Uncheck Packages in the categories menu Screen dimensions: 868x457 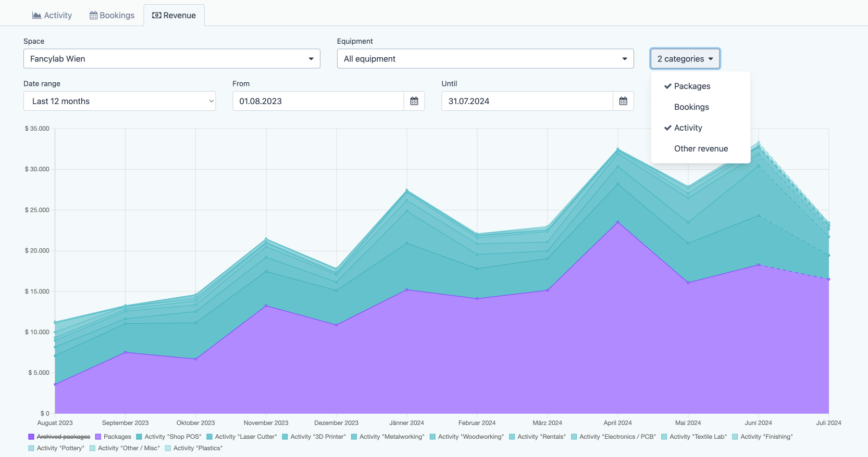pos(701,86)
